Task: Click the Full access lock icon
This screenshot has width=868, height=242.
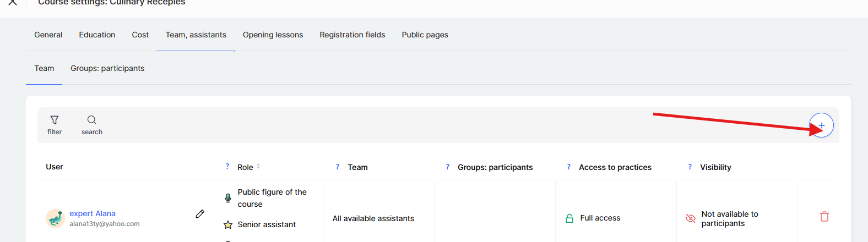Action: click(x=569, y=218)
